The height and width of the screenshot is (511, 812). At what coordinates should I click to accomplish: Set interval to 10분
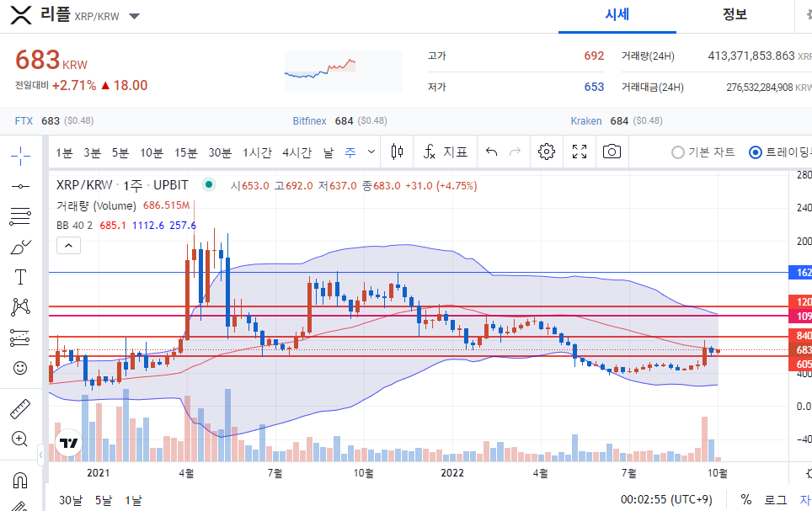(152, 152)
